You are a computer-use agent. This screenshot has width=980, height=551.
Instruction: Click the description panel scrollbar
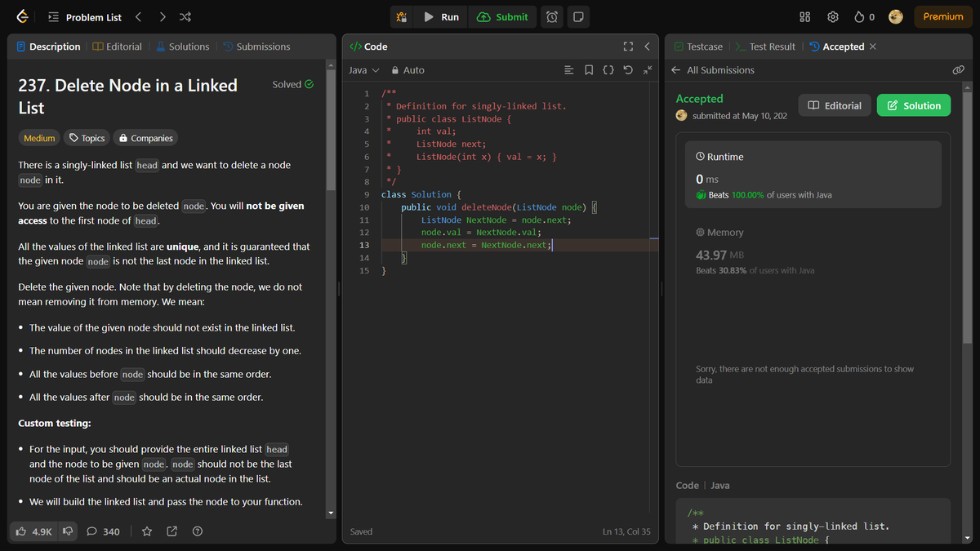coord(331,131)
